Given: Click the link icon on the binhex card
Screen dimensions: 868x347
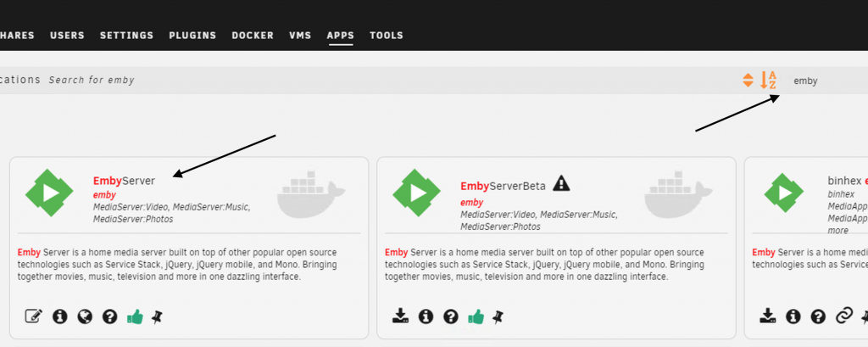Looking at the screenshot, I should click(843, 316).
